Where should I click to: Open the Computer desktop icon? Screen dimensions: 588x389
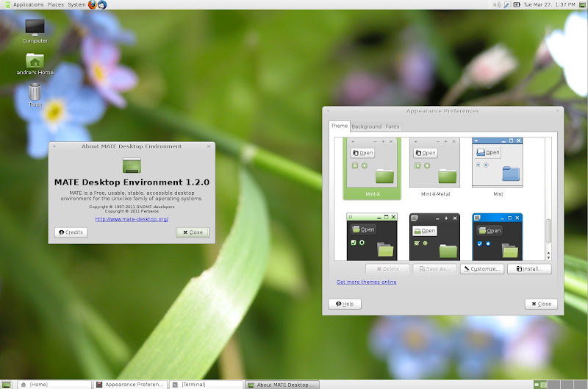coord(35,31)
